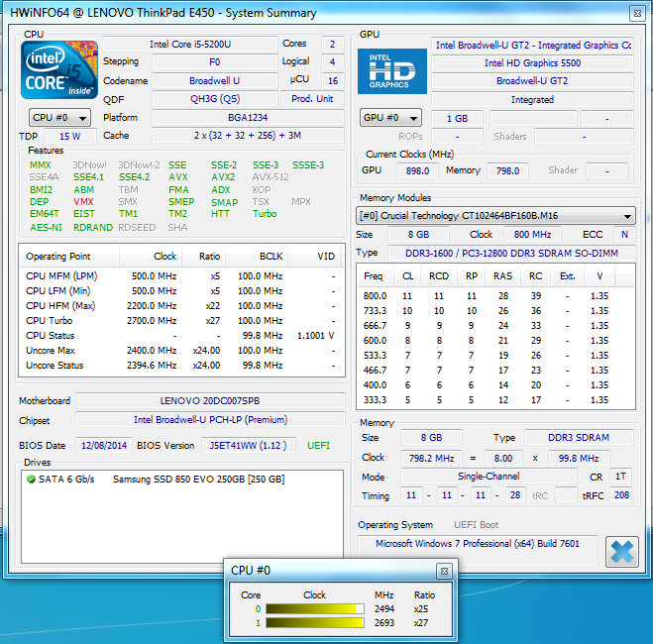The height and width of the screenshot is (644, 653).
Task: Click the greyed RDSEED feature label
Action: click(137, 228)
